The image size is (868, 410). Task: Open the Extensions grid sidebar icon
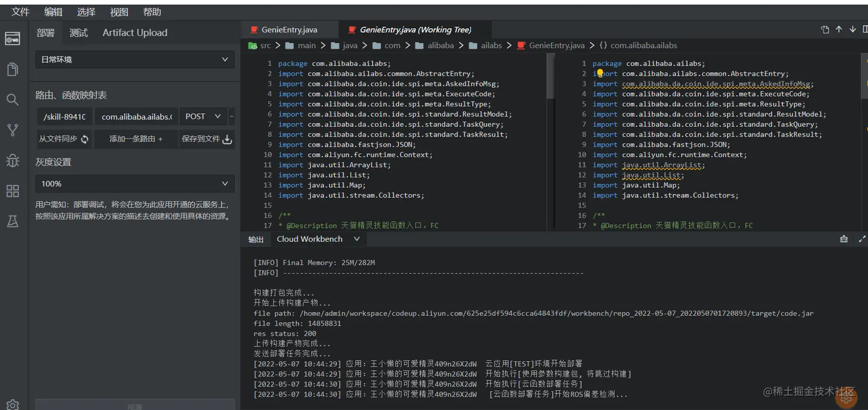point(12,191)
